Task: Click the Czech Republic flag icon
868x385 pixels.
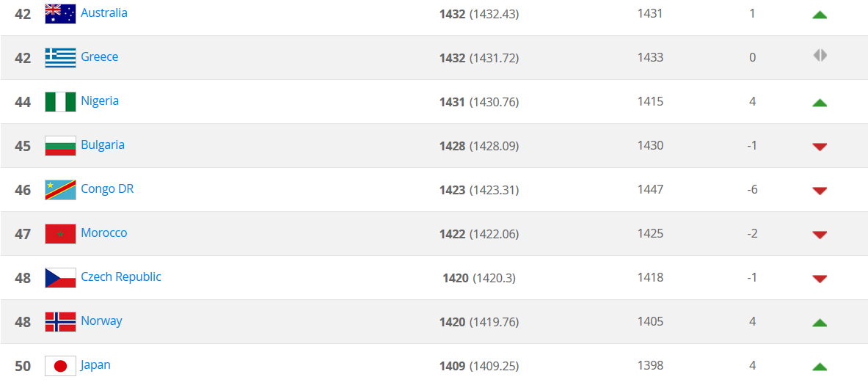Action: point(60,277)
